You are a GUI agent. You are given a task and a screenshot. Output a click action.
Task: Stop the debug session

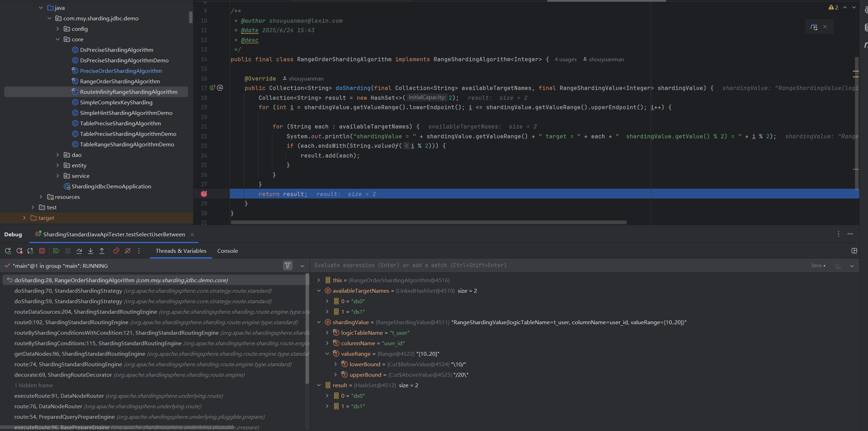point(42,251)
